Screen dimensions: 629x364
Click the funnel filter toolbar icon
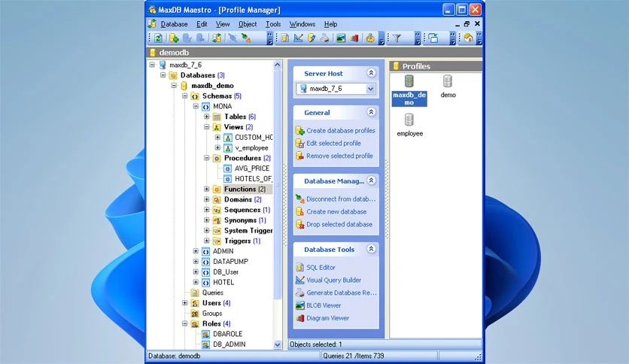point(397,38)
